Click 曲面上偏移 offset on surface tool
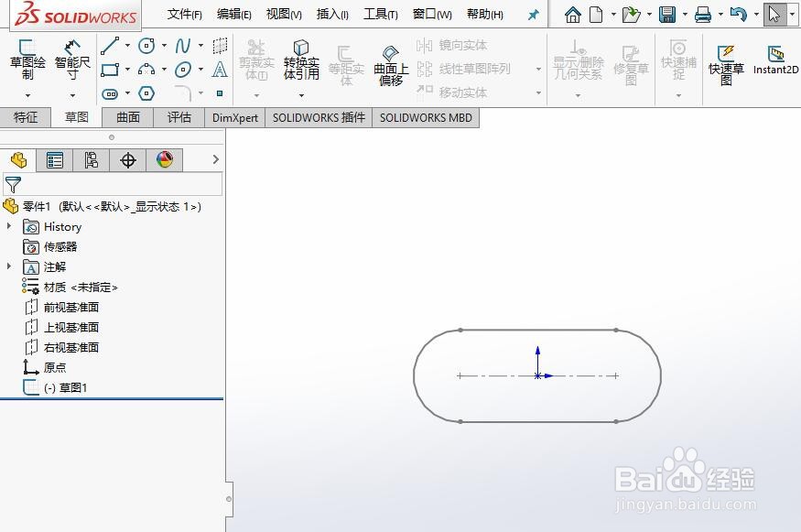 pos(391,65)
